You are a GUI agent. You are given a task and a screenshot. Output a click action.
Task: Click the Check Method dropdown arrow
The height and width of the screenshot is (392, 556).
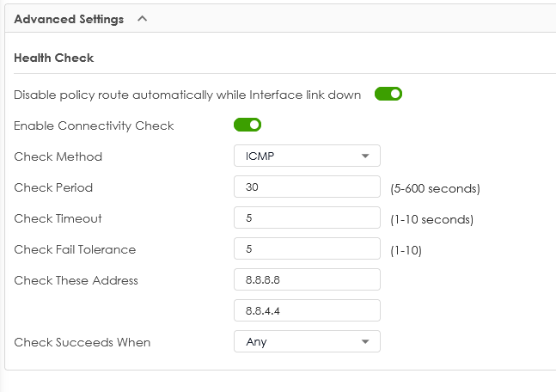365,156
